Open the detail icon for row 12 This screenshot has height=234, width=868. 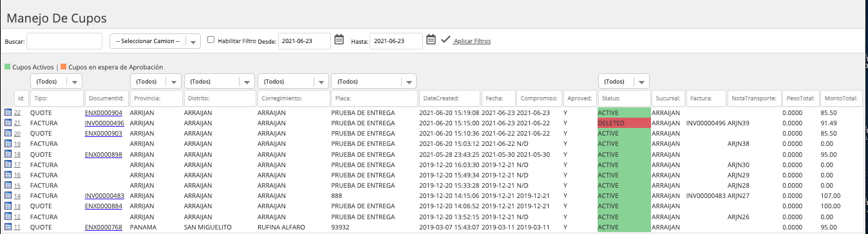pyautogui.click(x=8, y=217)
